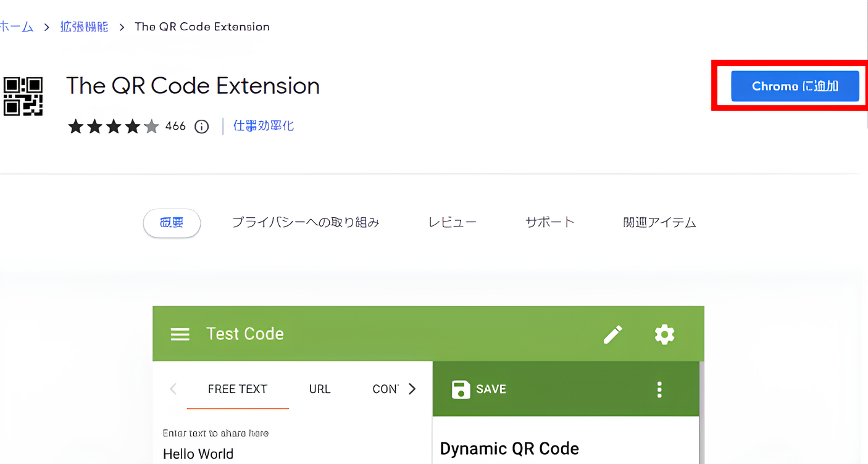
Task: Click the Hello World text field
Action: 198,454
